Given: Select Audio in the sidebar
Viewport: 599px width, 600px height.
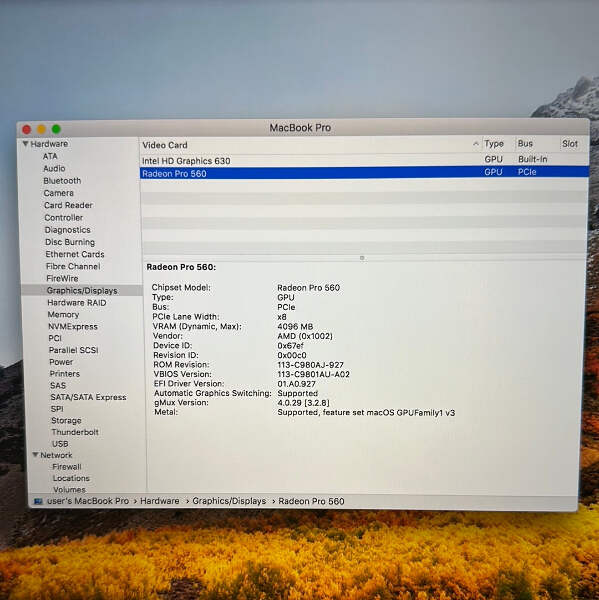Looking at the screenshot, I should 54,168.
